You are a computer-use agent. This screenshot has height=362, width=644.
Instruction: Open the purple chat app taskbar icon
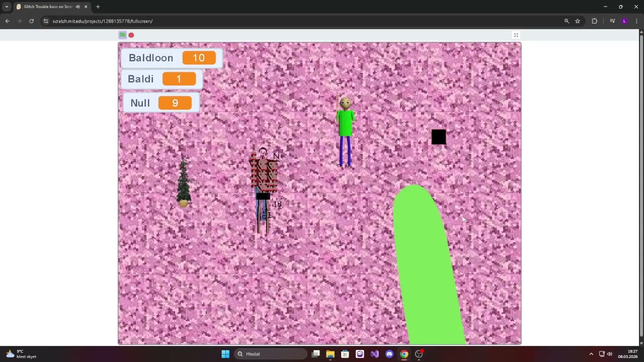click(360, 354)
